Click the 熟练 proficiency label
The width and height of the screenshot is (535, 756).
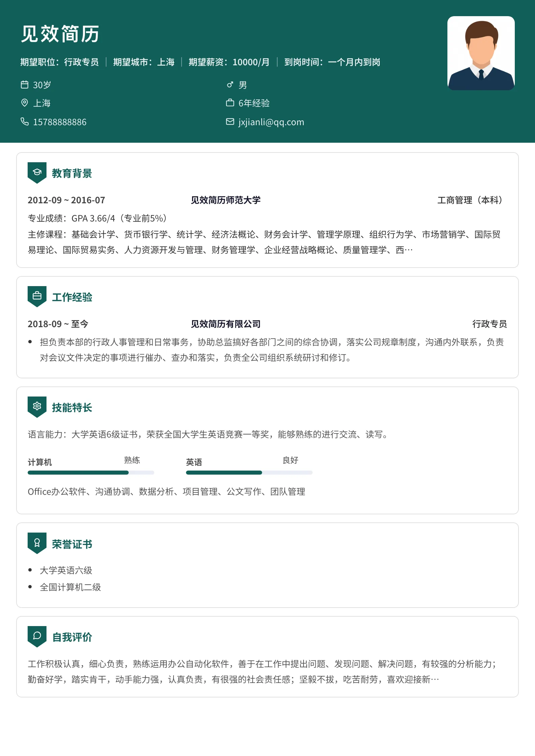coord(132,460)
